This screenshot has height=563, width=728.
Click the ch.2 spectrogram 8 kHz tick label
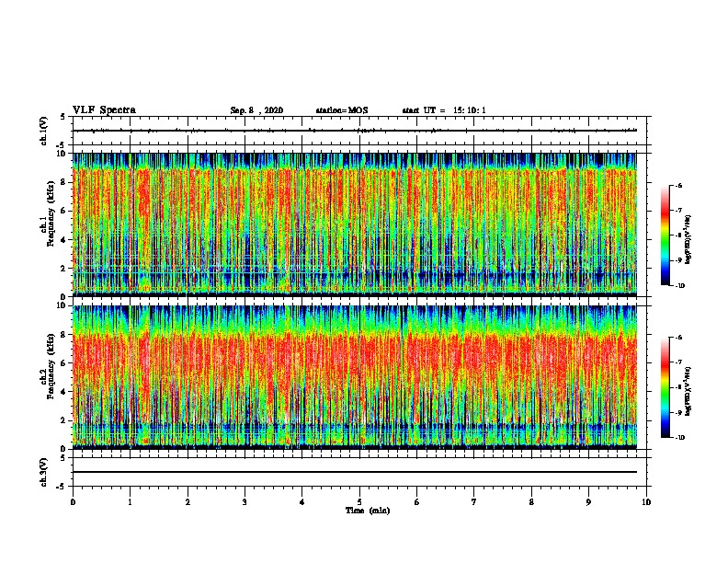click(63, 335)
